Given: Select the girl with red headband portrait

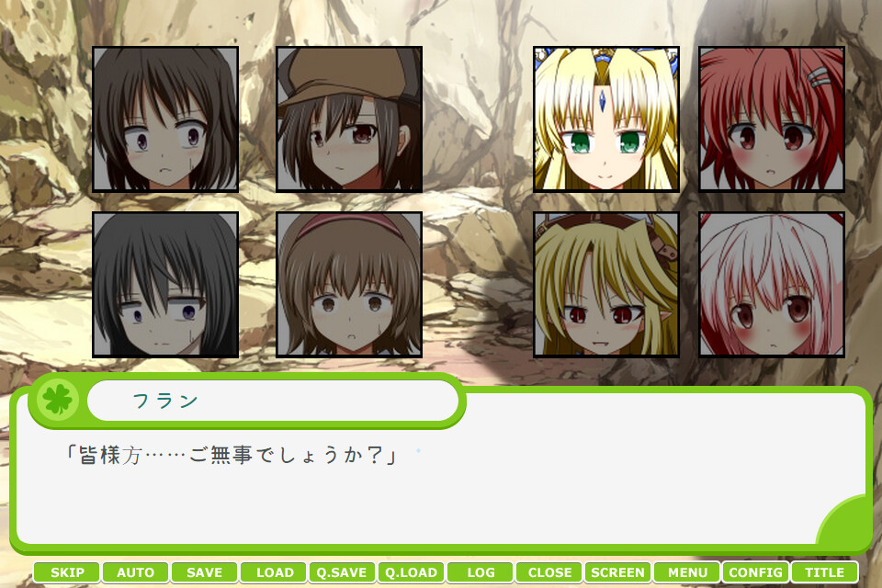Looking at the screenshot, I should (x=349, y=285).
